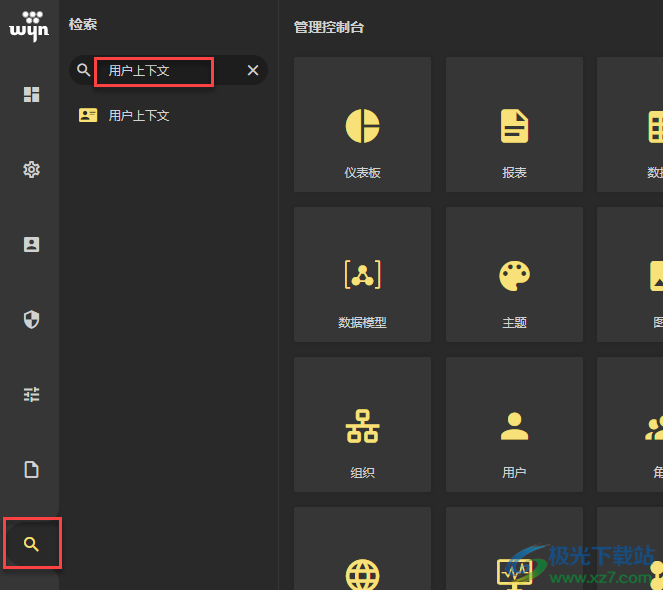This screenshot has width=665, height=594.
Task: Open the 仪表板 tile
Action: tap(362, 125)
